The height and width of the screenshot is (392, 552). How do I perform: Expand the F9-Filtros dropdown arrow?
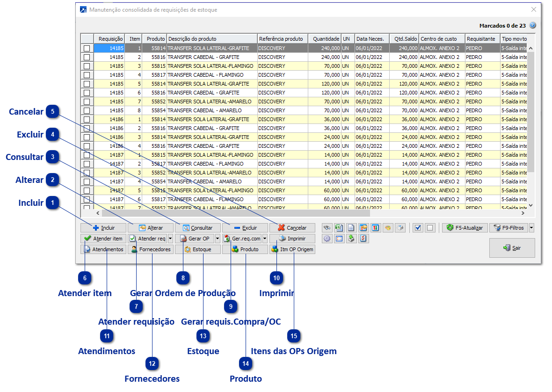point(531,228)
